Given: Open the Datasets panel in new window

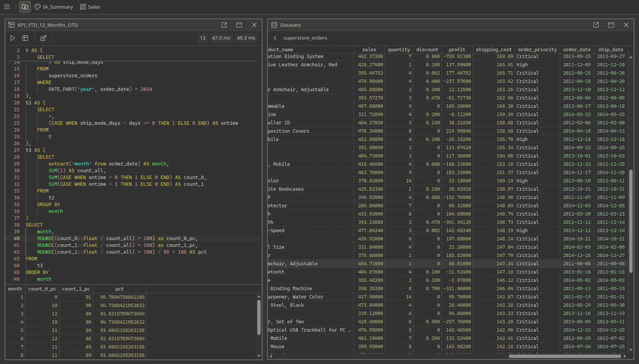Looking at the screenshot, I should tap(596, 25).
